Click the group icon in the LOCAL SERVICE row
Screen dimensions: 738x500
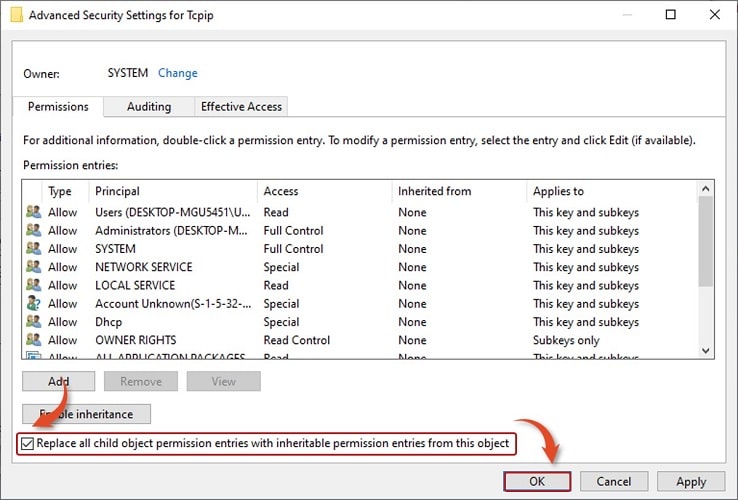[x=33, y=285]
